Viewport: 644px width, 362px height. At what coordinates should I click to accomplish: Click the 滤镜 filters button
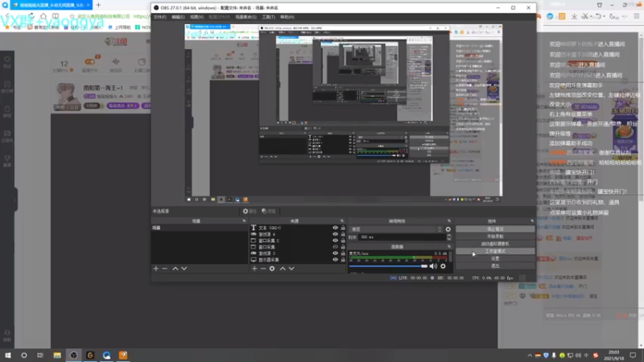269,211
